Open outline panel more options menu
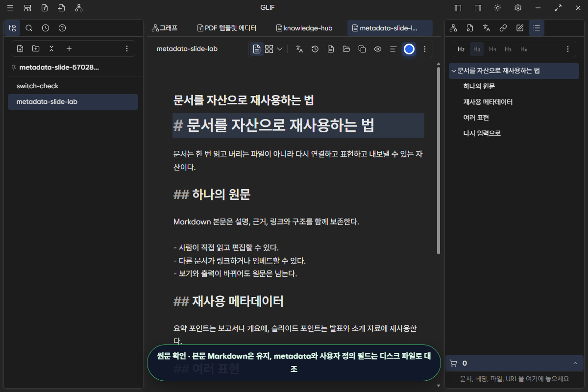The height and width of the screenshot is (392, 588). pos(568,49)
